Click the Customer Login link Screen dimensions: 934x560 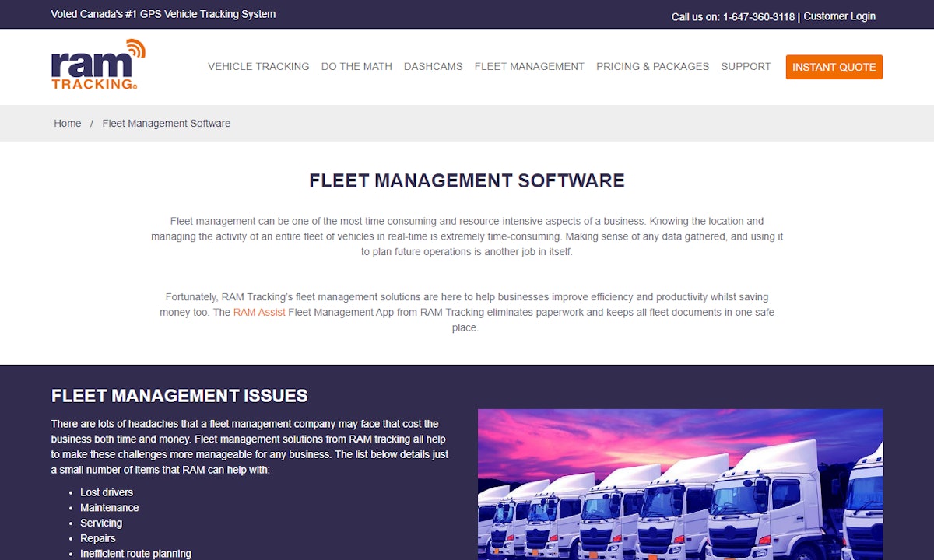pyautogui.click(x=839, y=16)
